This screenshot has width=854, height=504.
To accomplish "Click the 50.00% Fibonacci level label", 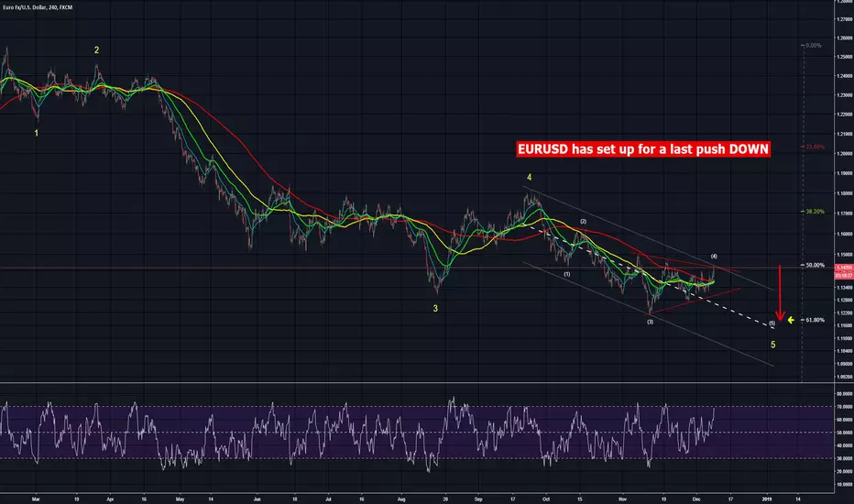I will [815, 266].
